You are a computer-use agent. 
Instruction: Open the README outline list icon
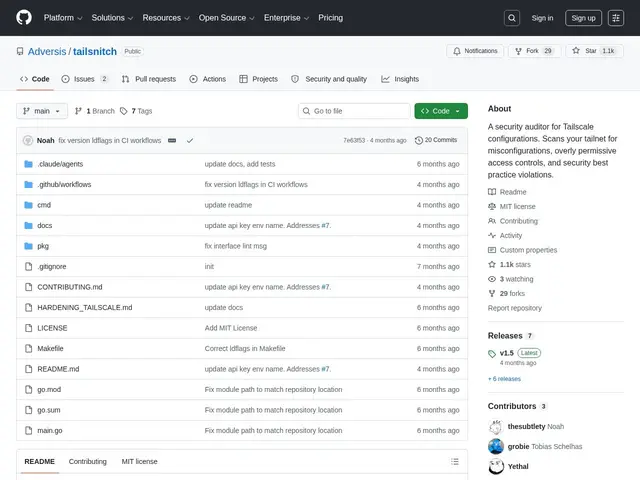455,461
